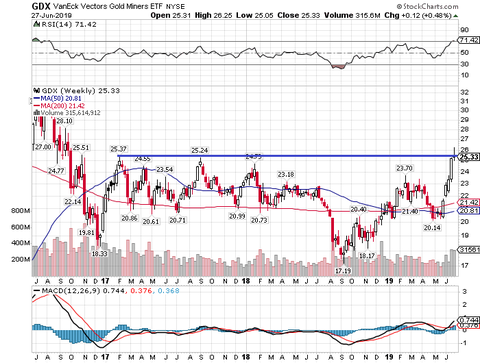Click the 'High 26.25' value
The width and height of the screenshot is (480, 363).
(213, 15)
